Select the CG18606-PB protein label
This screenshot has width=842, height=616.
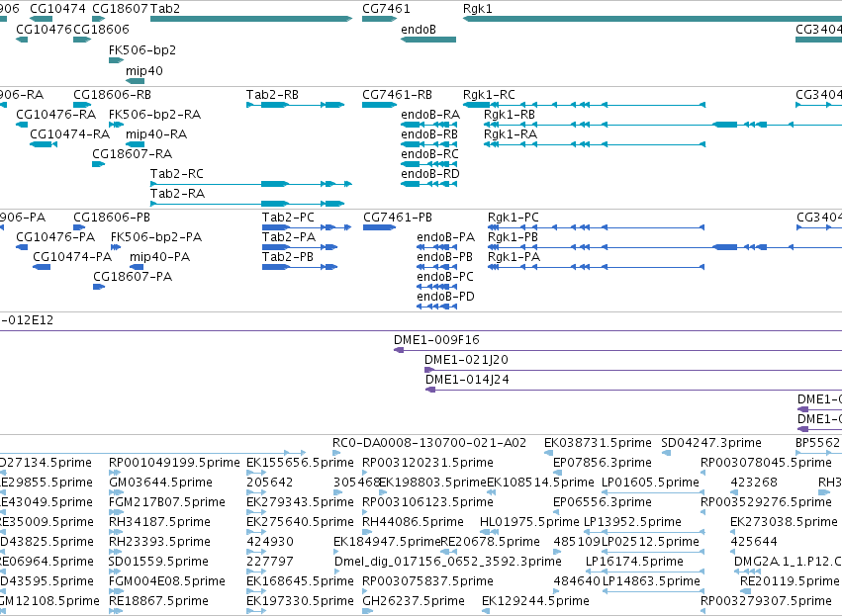coord(112,218)
